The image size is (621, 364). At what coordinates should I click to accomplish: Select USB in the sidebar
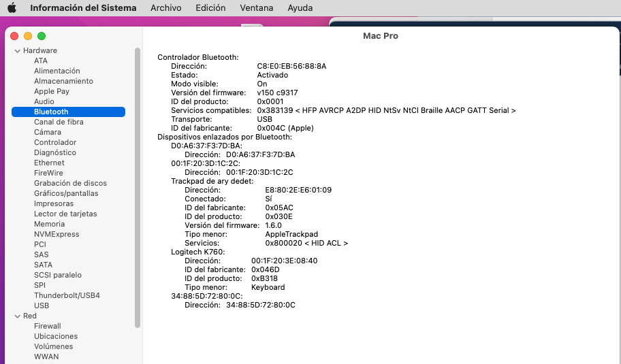coord(42,306)
